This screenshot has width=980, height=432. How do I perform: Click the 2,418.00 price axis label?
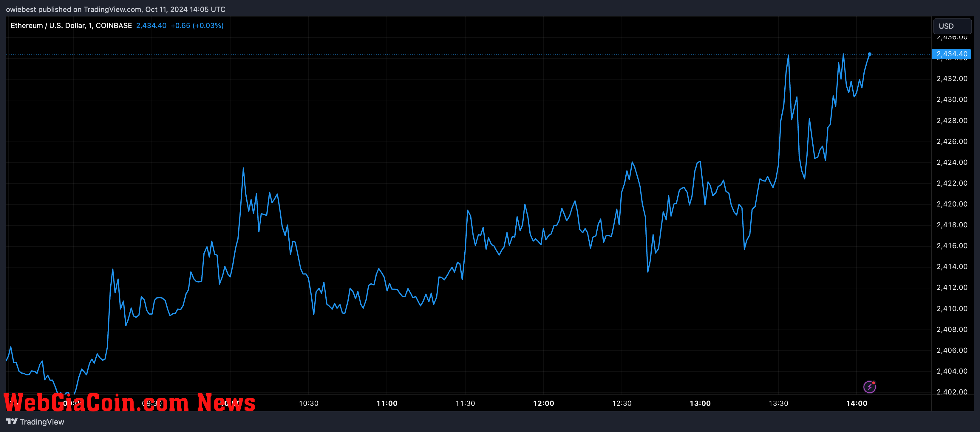click(x=952, y=225)
